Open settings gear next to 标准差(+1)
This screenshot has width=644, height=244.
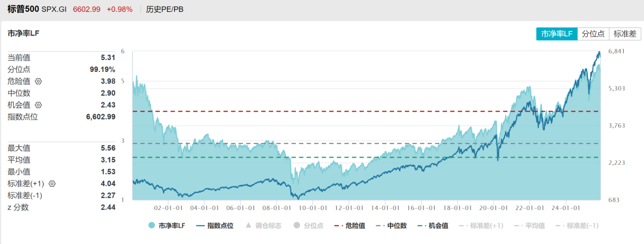pos(52,184)
